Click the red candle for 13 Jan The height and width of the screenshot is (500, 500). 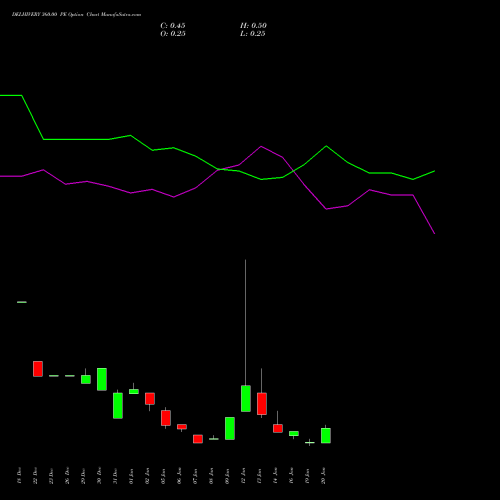click(x=262, y=404)
